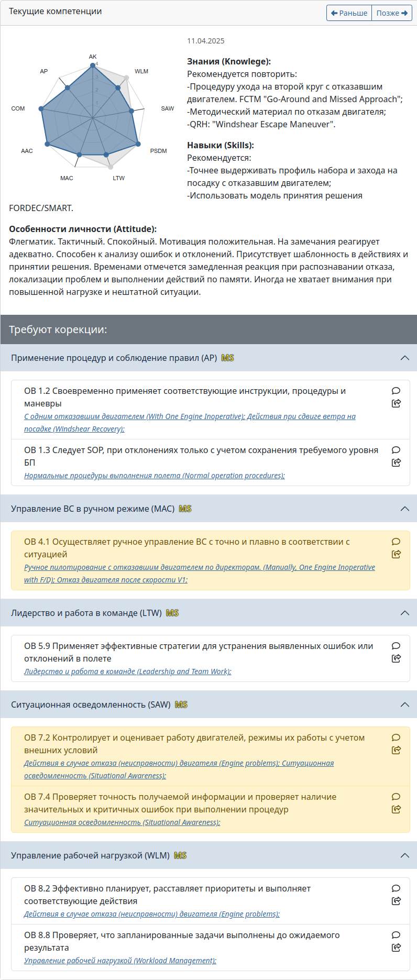The image size is (417, 980).
Task: Go to earlier with Раньше button
Action: pos(349,13)
